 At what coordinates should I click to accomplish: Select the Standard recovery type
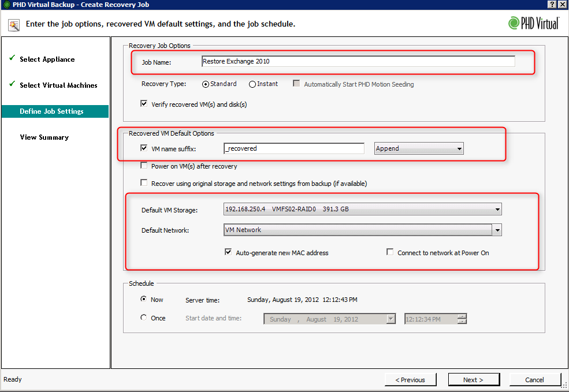click(206, 84)
